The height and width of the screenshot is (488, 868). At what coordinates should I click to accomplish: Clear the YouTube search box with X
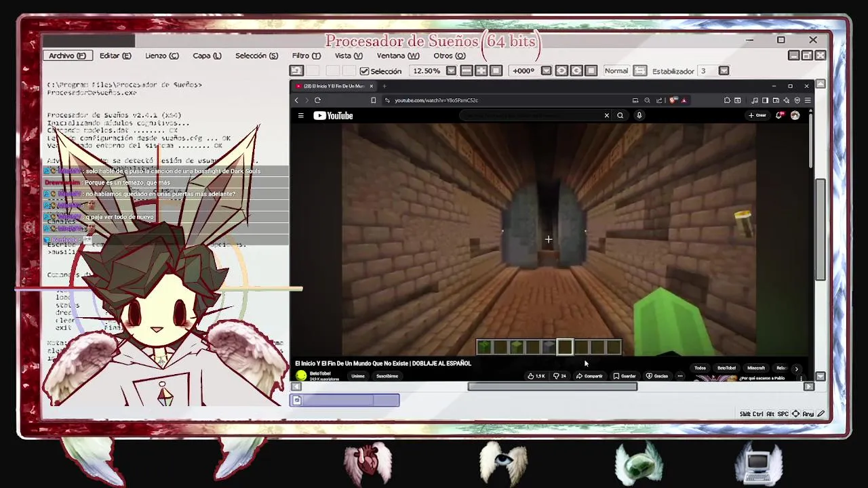point(607,116)
